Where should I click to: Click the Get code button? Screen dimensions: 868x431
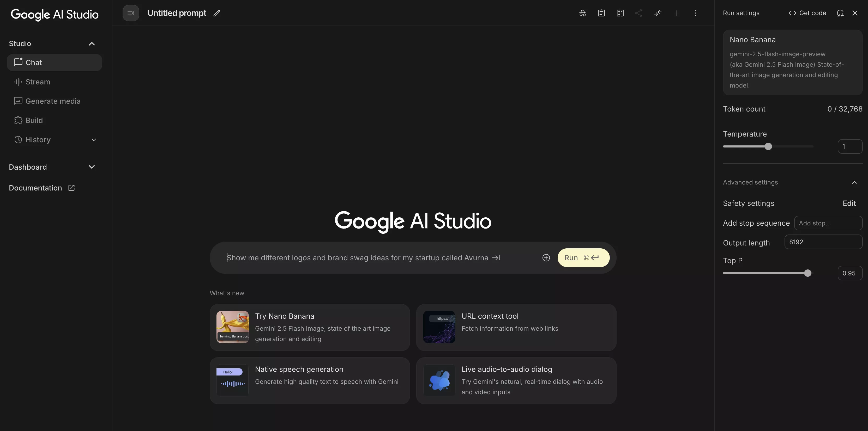pos(807,13)
